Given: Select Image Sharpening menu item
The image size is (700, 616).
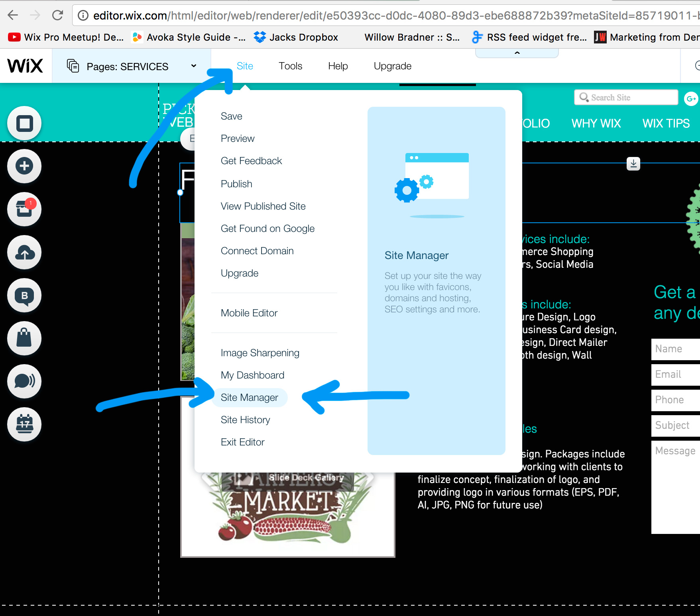Looking at the screenshot, I should (x=260, y=353).
